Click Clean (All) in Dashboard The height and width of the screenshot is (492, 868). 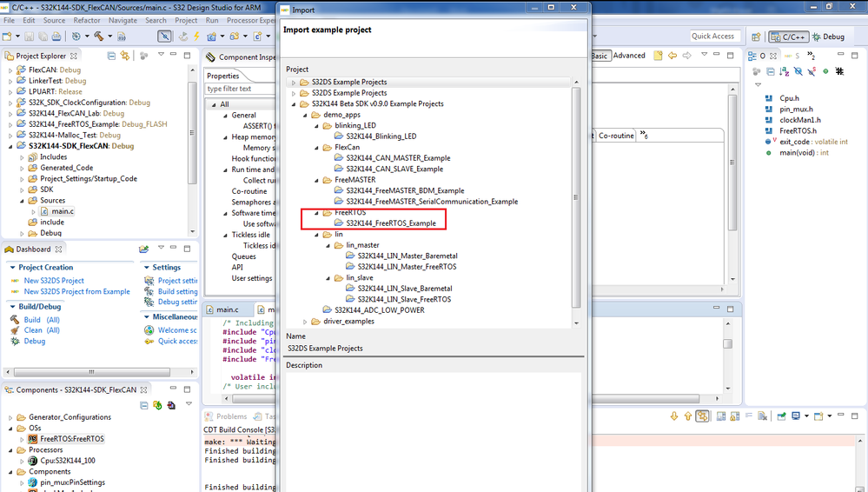pos(42,330)
